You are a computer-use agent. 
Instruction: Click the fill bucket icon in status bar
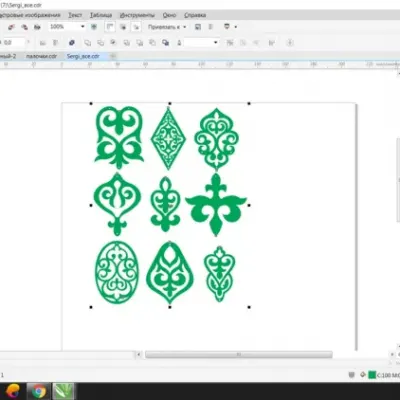[x=363, y=375]
